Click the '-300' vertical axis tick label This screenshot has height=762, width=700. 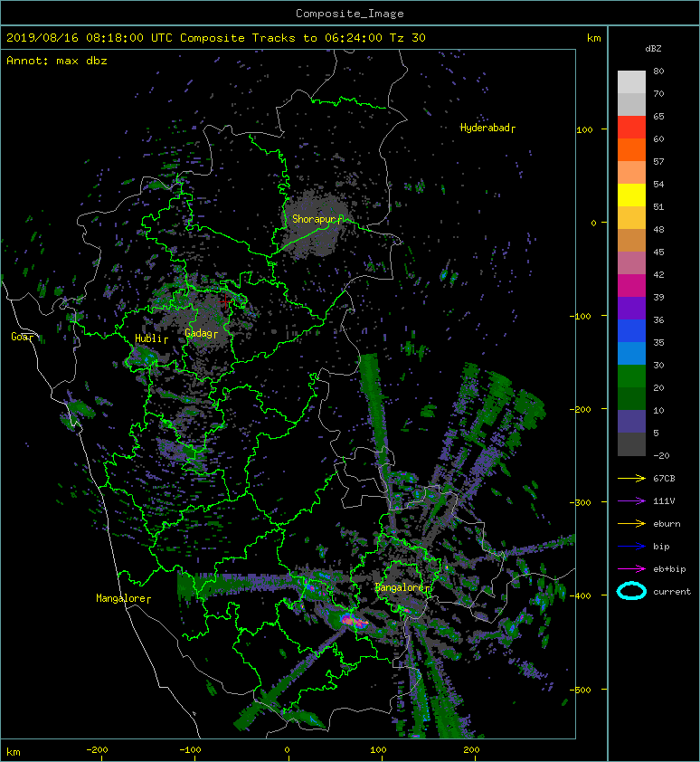581,502
